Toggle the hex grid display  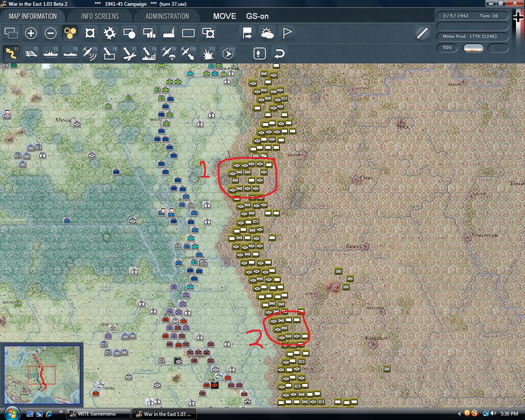(x=70, y=33)
